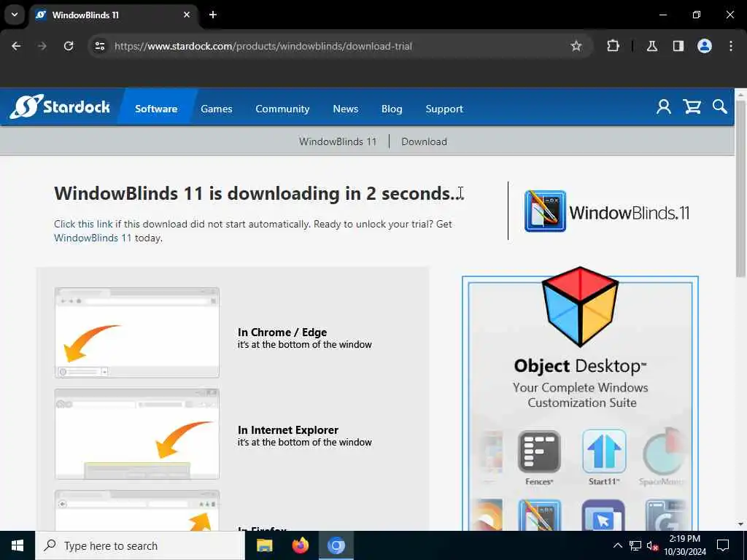Open the Blog menu item
747x560 pixels.
click(392, 109)
